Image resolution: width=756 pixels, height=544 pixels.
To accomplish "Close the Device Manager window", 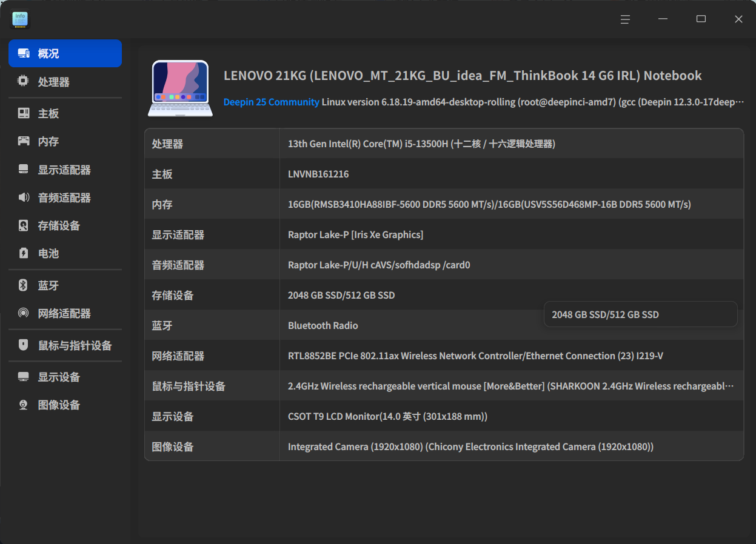I will [738, 19].
